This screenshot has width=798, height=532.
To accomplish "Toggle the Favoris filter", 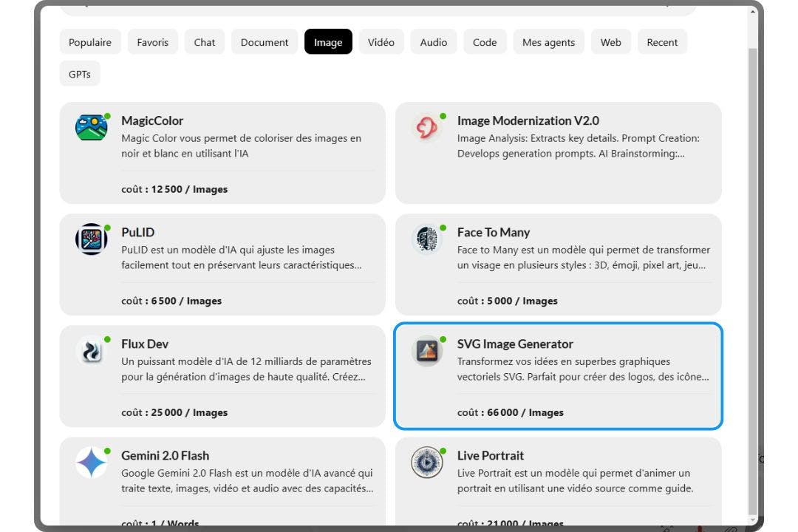I will coord(152,42).
